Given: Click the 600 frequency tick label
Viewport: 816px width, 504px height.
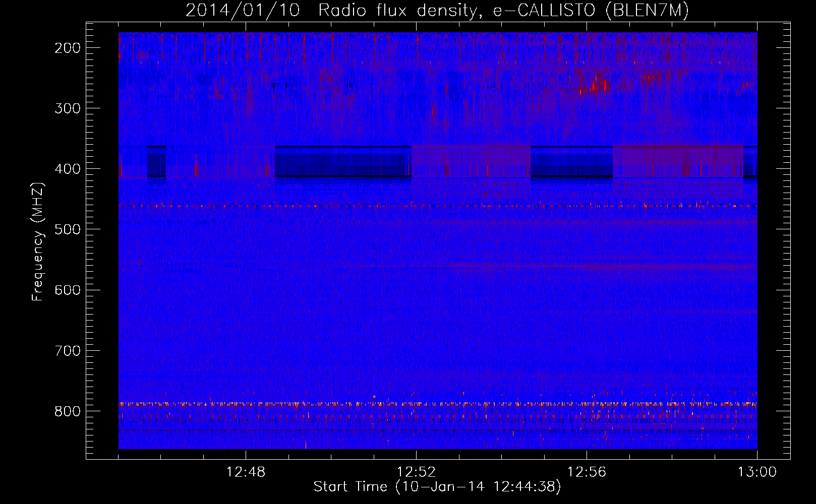Looking at the screenshot, I should pyautogui.click(x=68, y=290).
